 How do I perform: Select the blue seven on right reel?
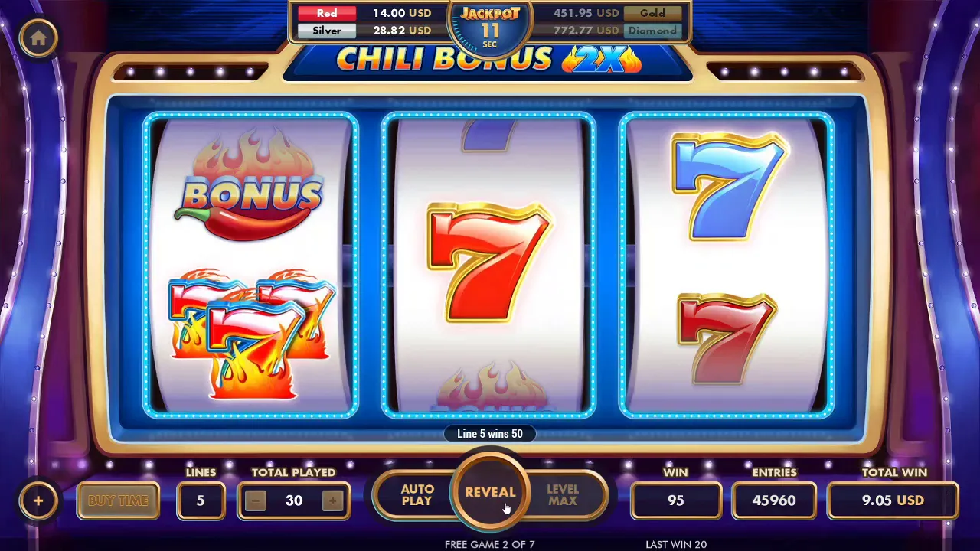point(728,186)
